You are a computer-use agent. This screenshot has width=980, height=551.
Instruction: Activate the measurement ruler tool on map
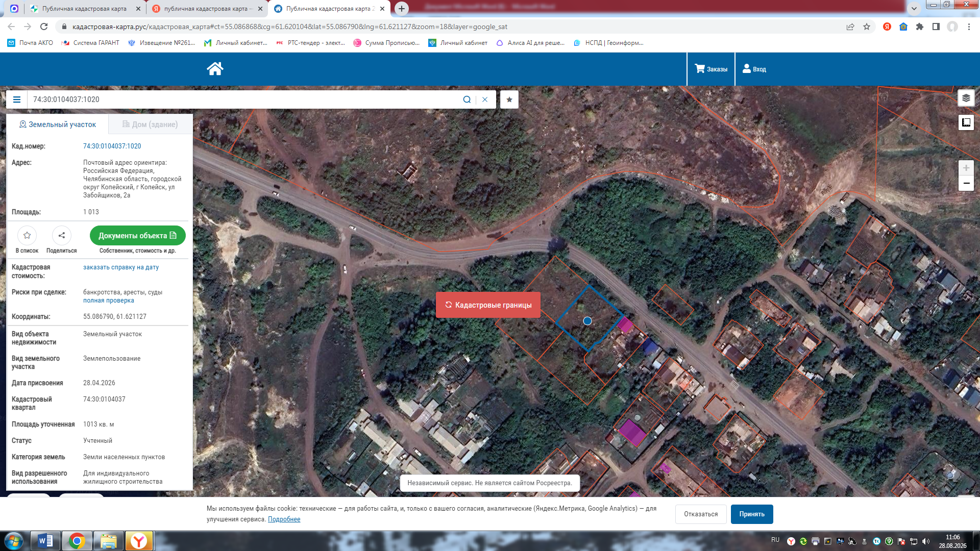[x=966, y=122]
